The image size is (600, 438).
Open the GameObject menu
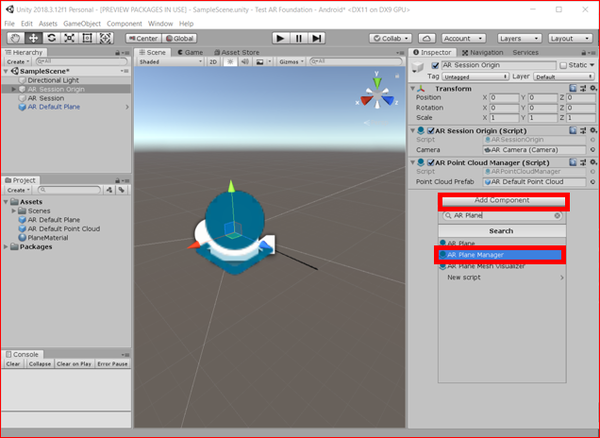[x=82, y=24]
